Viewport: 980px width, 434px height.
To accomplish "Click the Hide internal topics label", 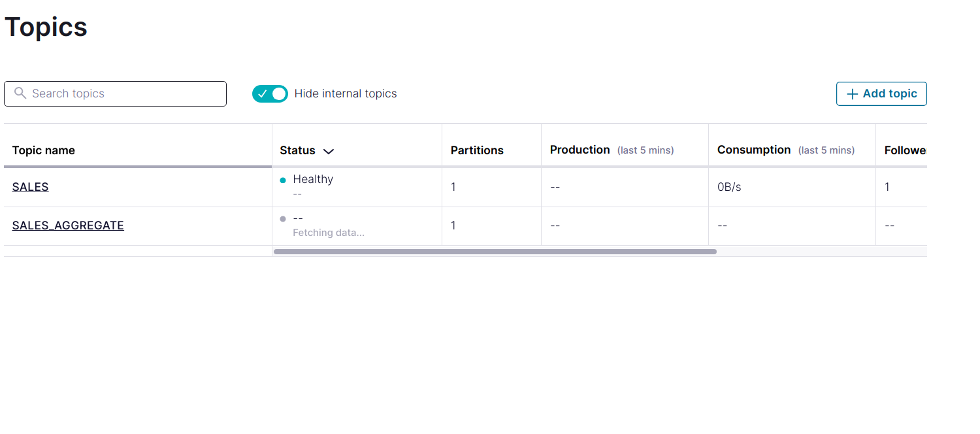I will click(x=346, y=93).
